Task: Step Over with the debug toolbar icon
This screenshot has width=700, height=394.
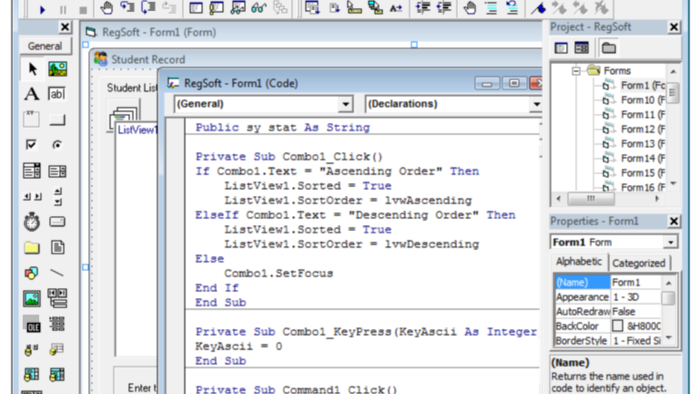Action: coord(148,8)
